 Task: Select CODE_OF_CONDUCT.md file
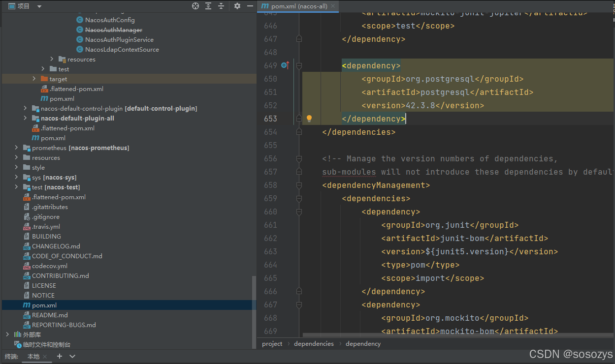67,256
